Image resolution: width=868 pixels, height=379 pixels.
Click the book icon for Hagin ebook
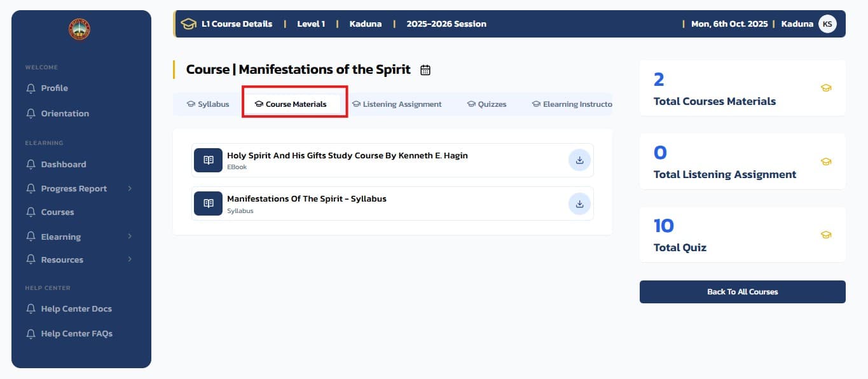(x=208, y=160)
